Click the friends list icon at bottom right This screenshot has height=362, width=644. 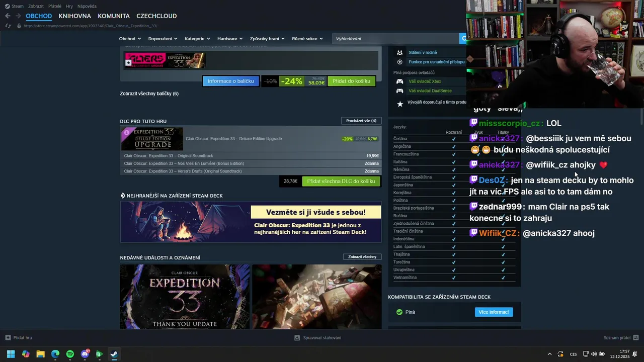636,337
